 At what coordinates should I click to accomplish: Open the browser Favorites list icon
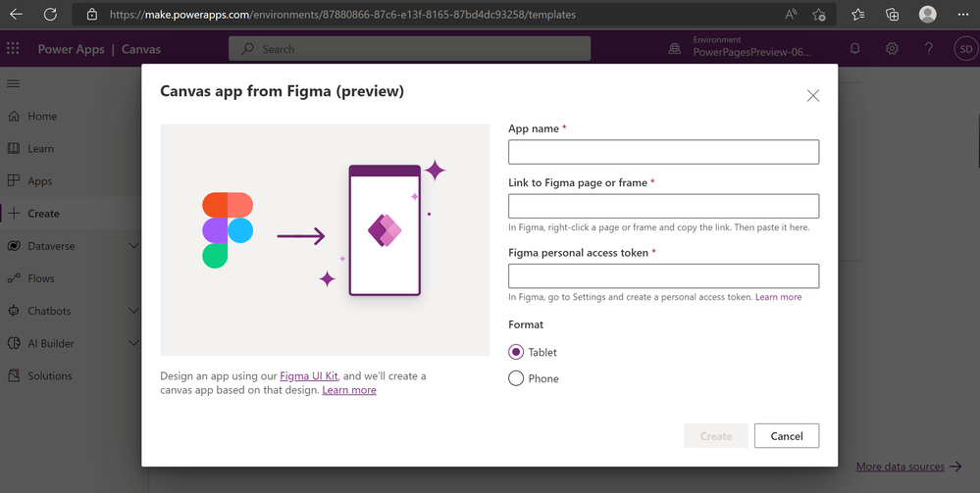tap(858, 14)
